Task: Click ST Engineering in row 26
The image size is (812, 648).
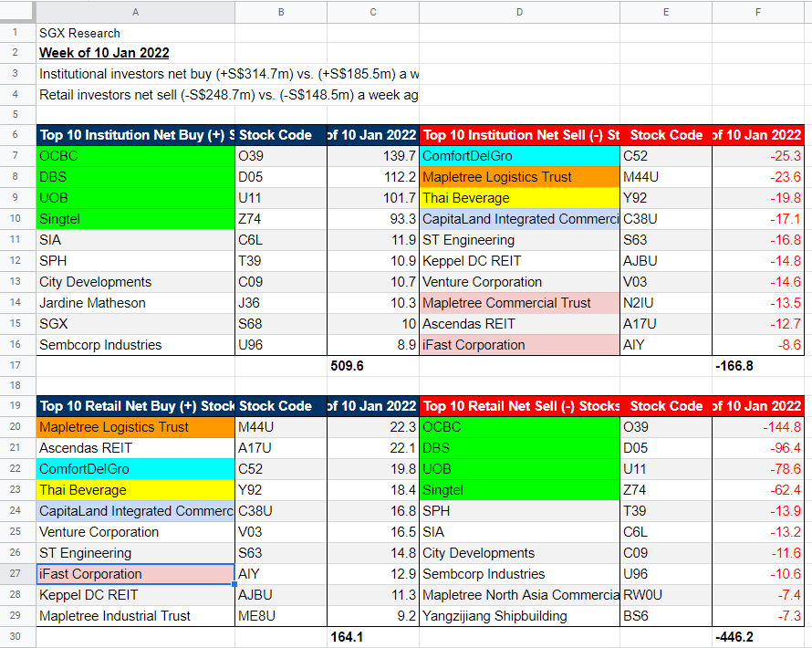Action: pyautogui.click(x=136, y=553)
